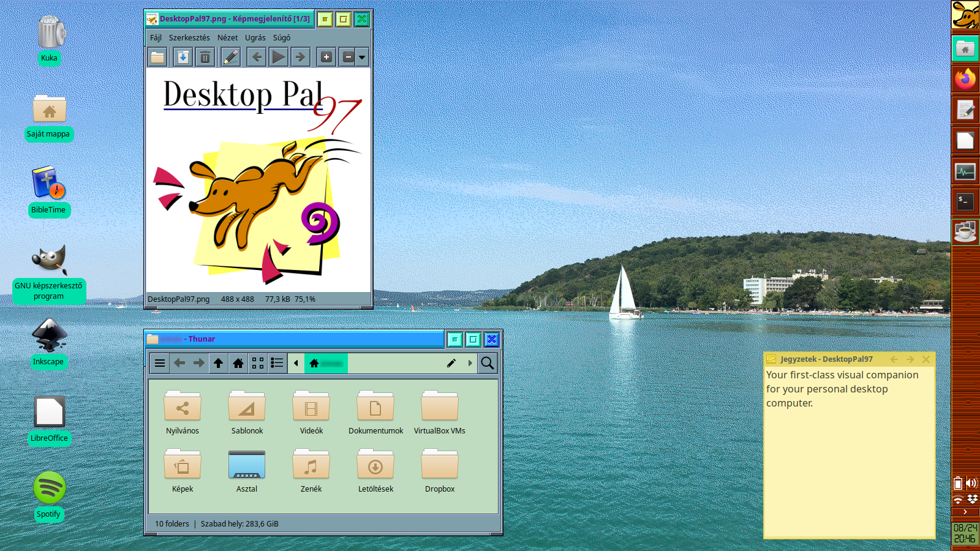This screenshot has width=980, height=551.
Task: Go forward in Thunar
Action: tap(199, 363)
